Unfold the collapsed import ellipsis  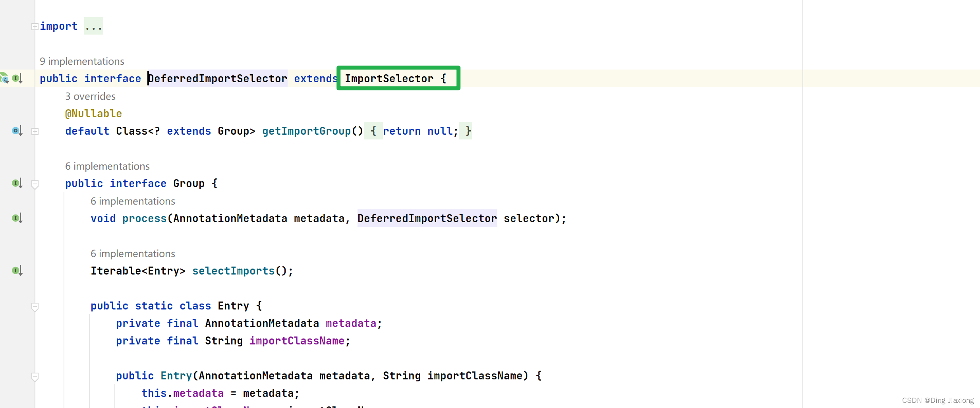[x=94, y=26]
